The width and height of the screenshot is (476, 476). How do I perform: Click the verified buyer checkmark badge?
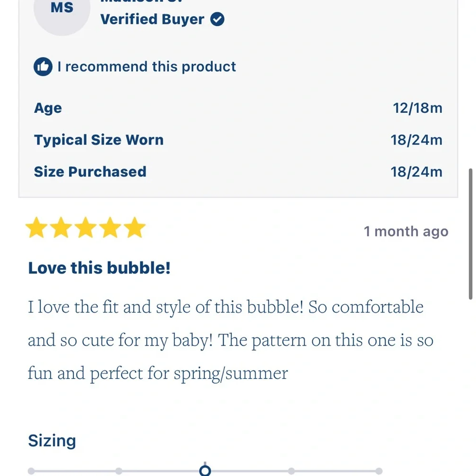[218, 19]
